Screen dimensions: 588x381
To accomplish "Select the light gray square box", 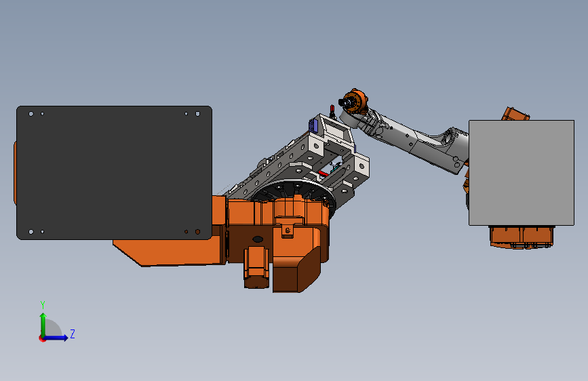I will point(522,173).
